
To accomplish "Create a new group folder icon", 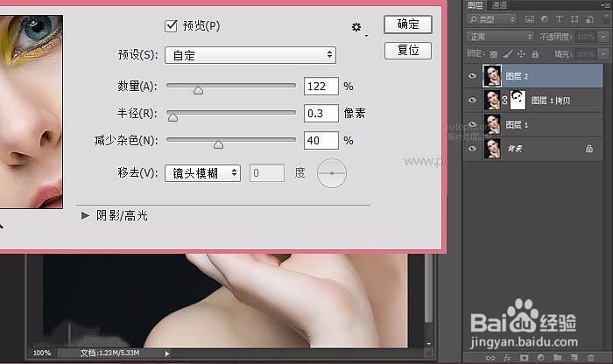I will 558,357.
